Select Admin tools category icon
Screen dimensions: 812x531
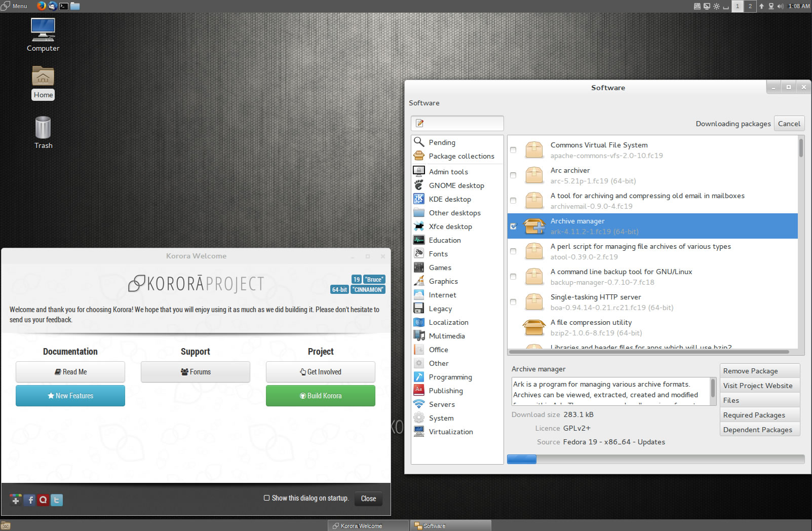[x=419, y=171]
